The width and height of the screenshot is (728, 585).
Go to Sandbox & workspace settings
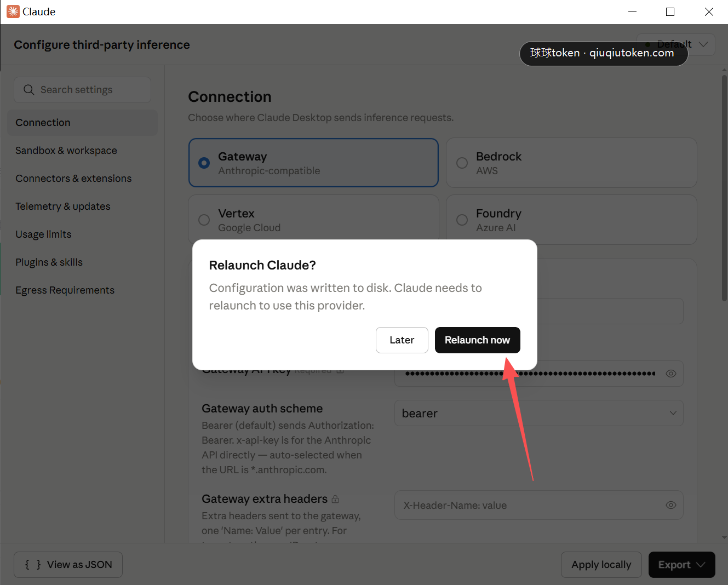click(82, 151)
